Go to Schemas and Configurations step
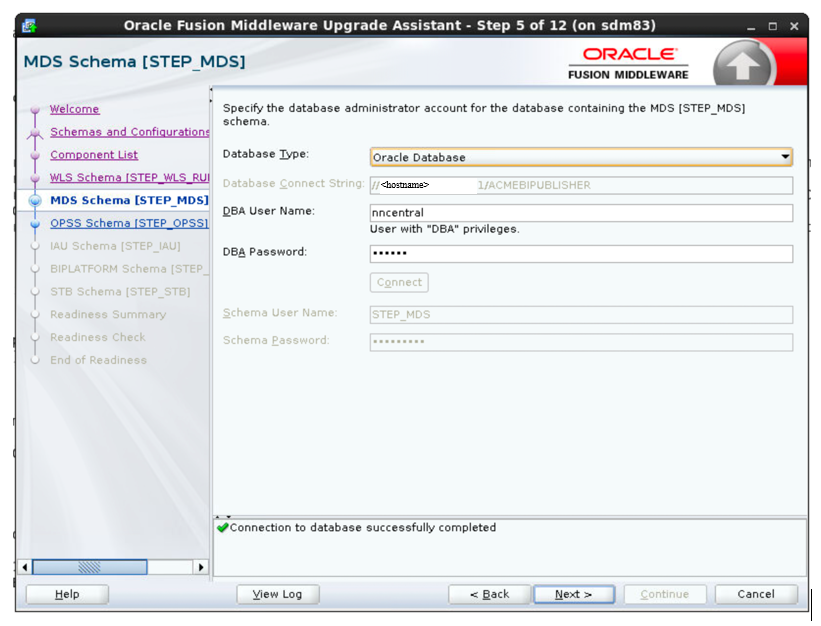The width and height of the screenshot is (821, 626). (x=130, y=132)
